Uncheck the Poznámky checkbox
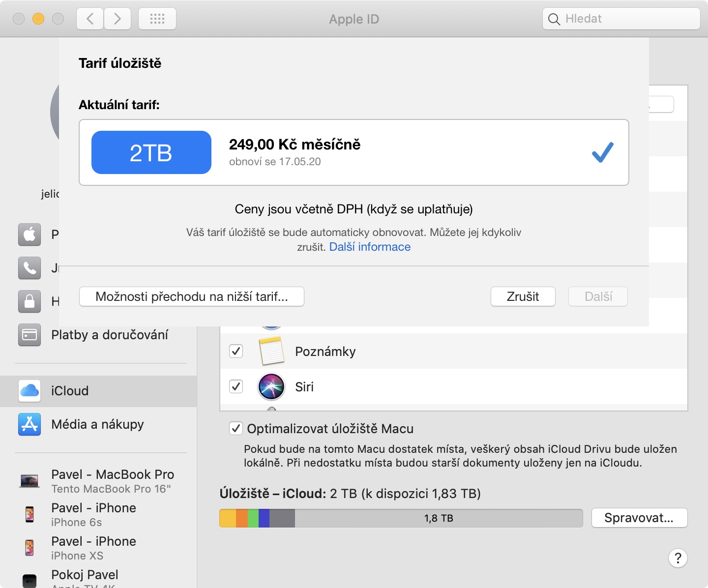Screen dimensions: 708x588 point(236,351)
